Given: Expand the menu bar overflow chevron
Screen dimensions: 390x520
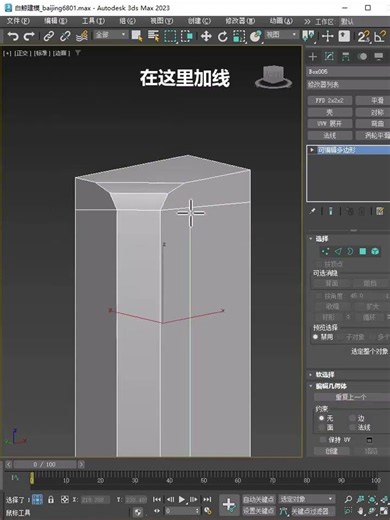Looking at the screenshot, I should pos(307,22).
